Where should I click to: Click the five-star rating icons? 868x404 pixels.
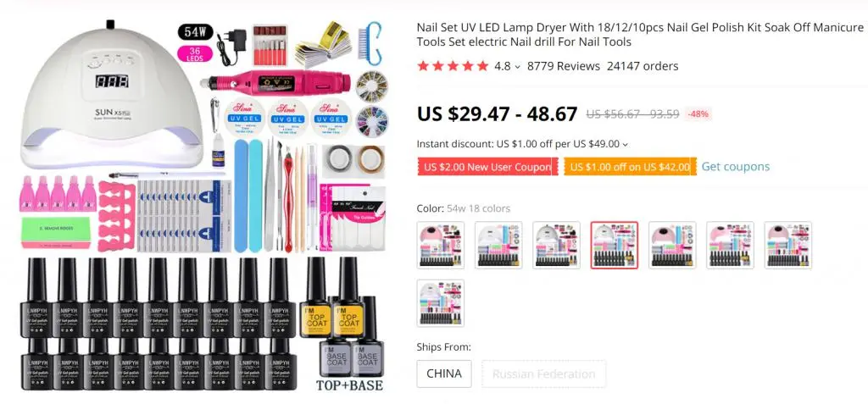[x=453, y=66]
